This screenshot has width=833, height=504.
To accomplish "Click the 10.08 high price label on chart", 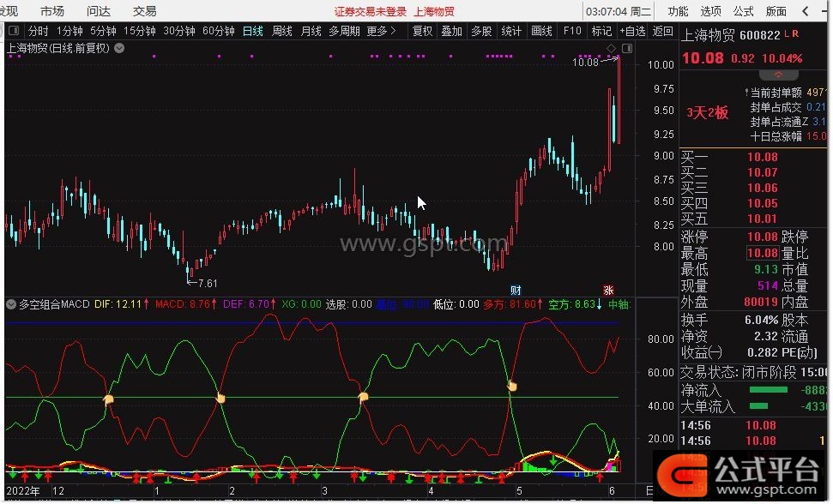I will [x=585, y=63].
